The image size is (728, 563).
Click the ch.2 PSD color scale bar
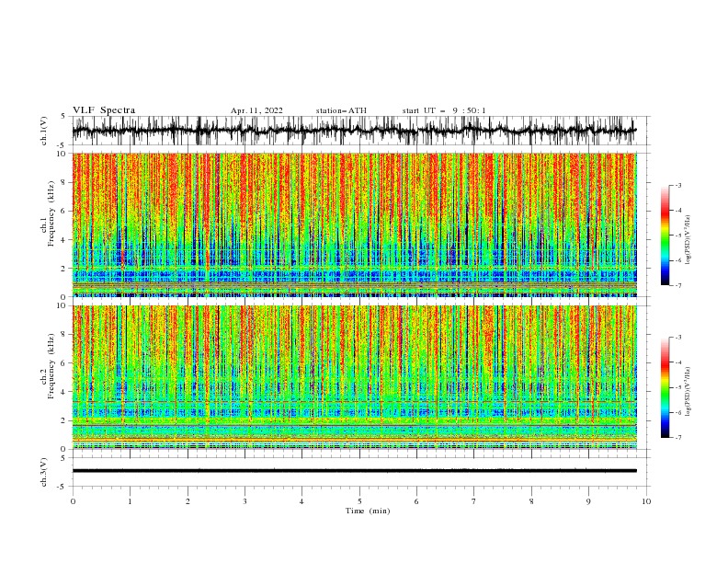[x=665, y=387]
